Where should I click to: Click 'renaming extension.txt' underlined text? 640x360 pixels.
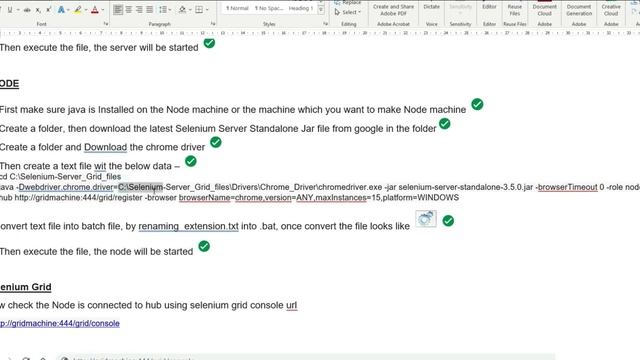(189, 226)
